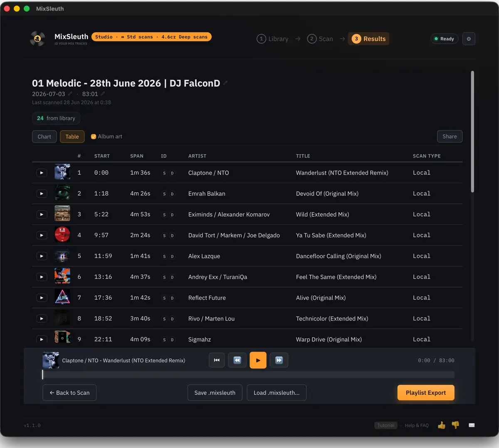Open the Tutorial link
The image size is (499, 448).
point(386,425)
